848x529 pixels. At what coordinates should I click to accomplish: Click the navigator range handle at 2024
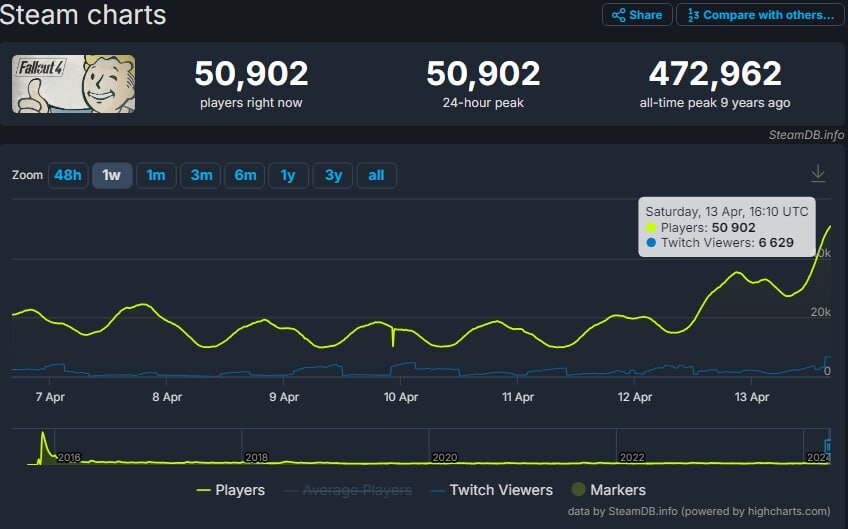pyautogui.click(x=827, y=446)
